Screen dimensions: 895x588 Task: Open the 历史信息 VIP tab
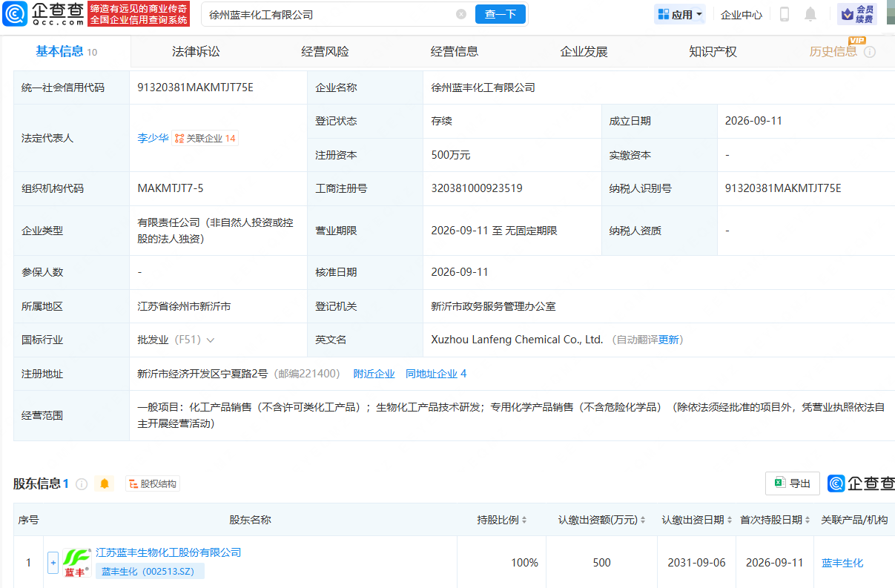[x=833, y=52]
